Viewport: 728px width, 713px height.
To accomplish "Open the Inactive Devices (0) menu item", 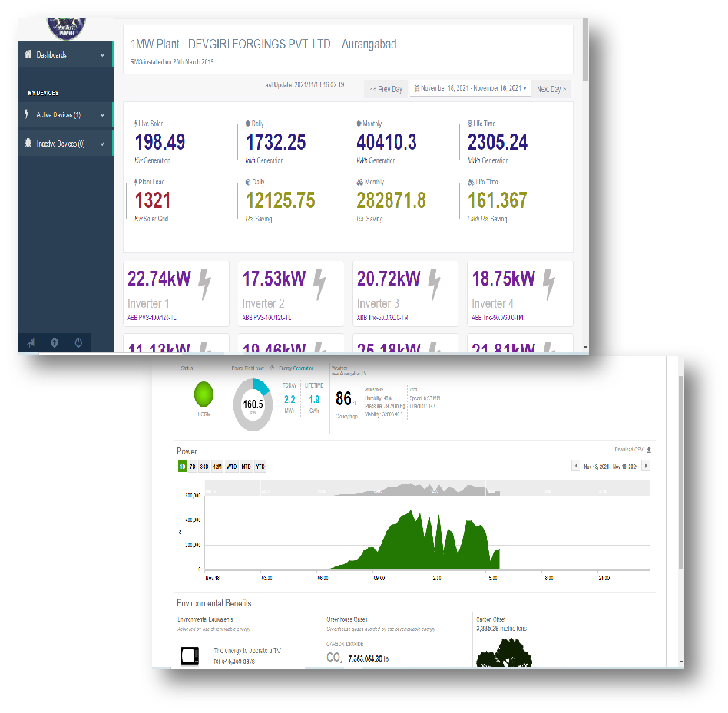I will click(66, 144).
